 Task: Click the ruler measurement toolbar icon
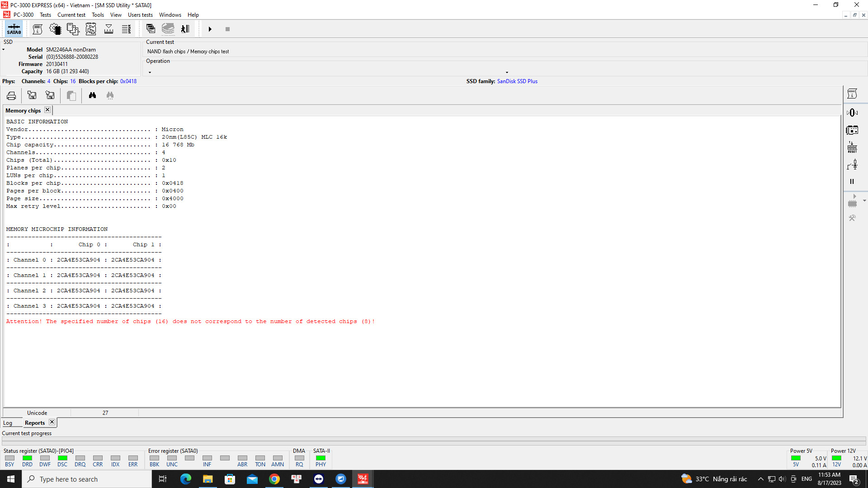pos(108,29)
